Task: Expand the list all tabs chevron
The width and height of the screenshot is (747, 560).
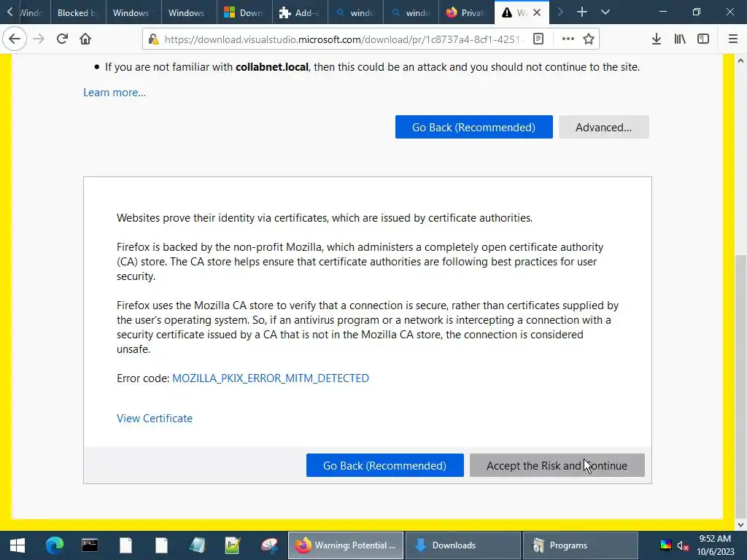Action: [605, 12]
